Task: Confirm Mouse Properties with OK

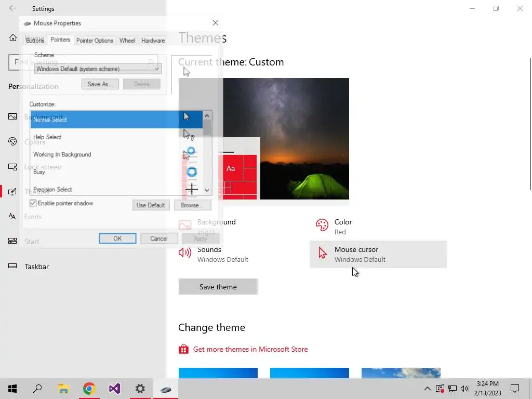Action: coord(117,238)
